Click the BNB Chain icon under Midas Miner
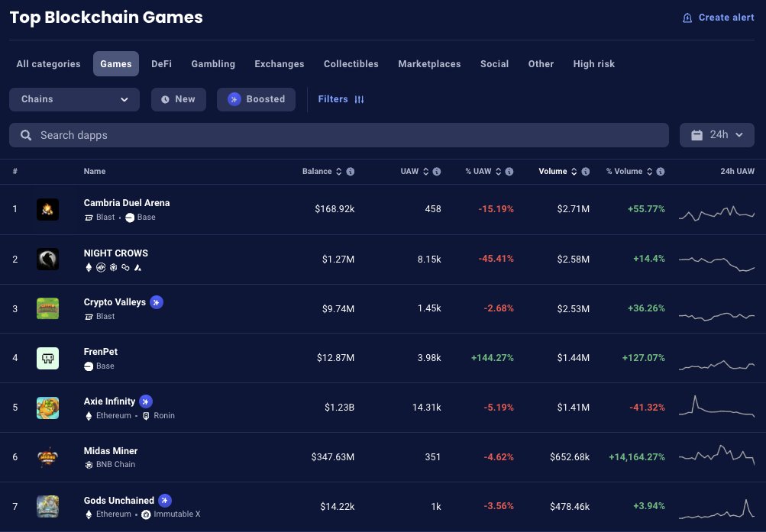The image size is (766, 532). click(89, 465)
